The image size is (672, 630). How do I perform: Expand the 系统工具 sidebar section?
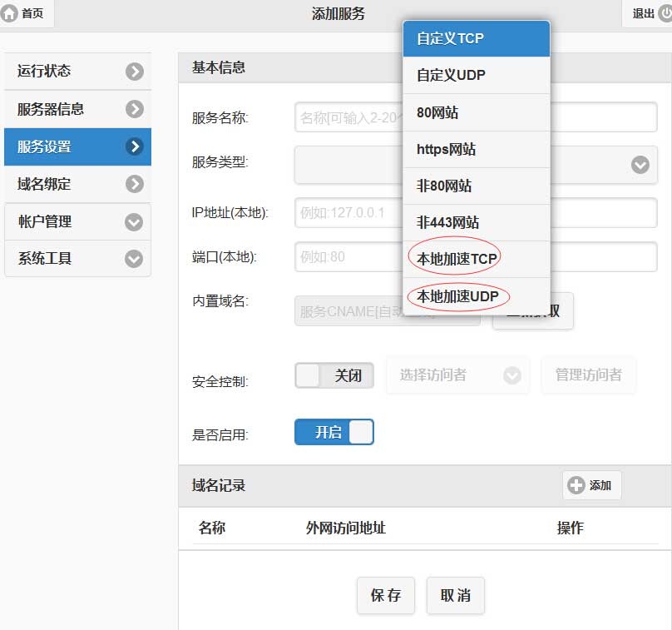(134, 259)
